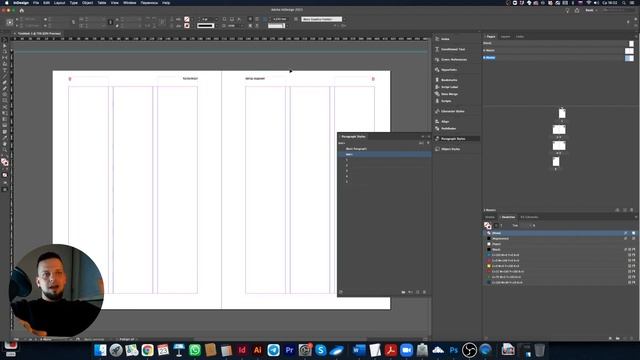The height and width of the screenshot is (360, 640).
Task: Click the clear overrides icon in the Paragraph Styles panel
Action: 410,292
